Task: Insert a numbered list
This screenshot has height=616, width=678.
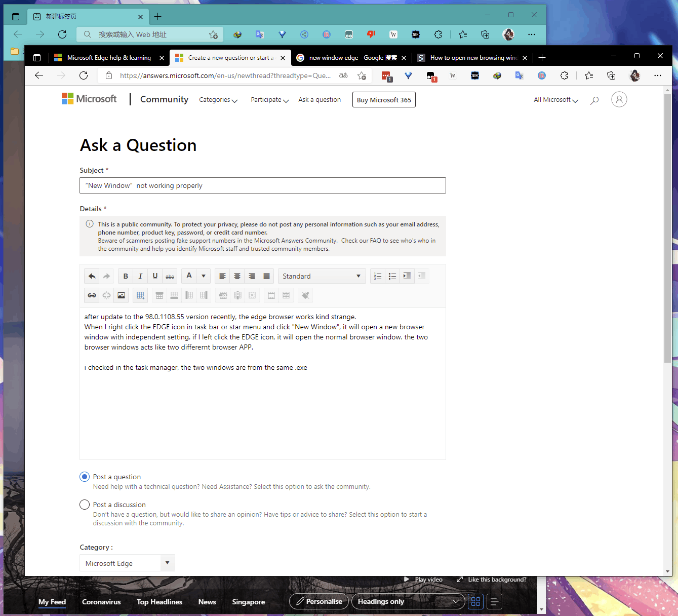Action: click(378, 276)
